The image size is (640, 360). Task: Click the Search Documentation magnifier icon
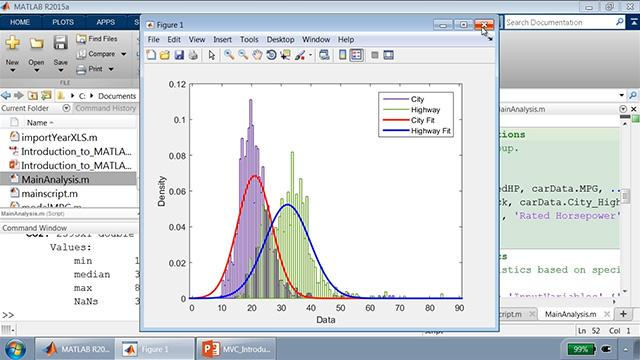620,22
